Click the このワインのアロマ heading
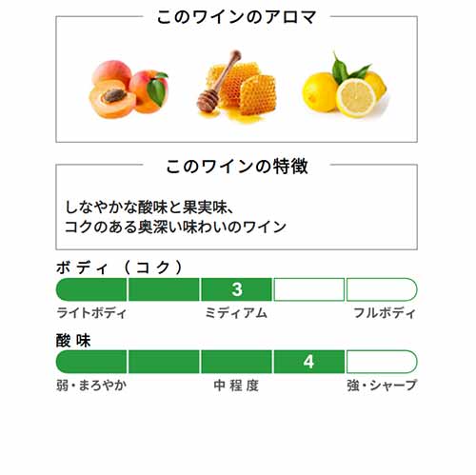 [x=236, y=17]
